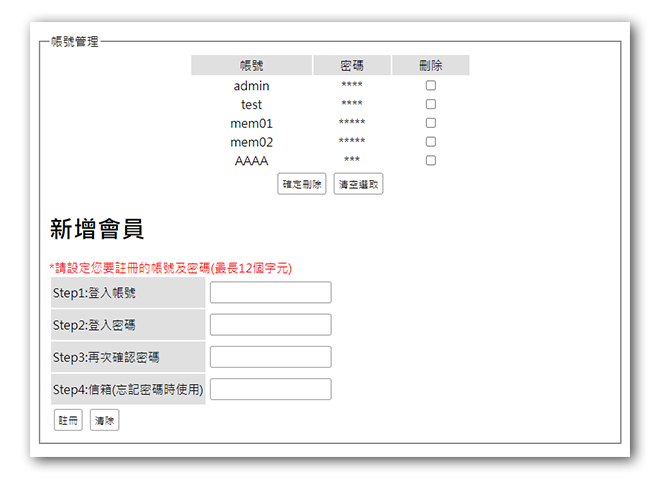Image resolution: width=660 pixels, height=479 pixels.
Task: Focus the Step1 login account field
Action: coord(270,292)
